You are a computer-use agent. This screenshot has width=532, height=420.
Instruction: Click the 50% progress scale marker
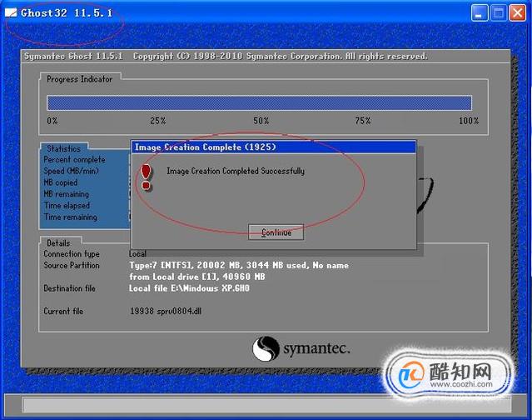coord(261,121)
